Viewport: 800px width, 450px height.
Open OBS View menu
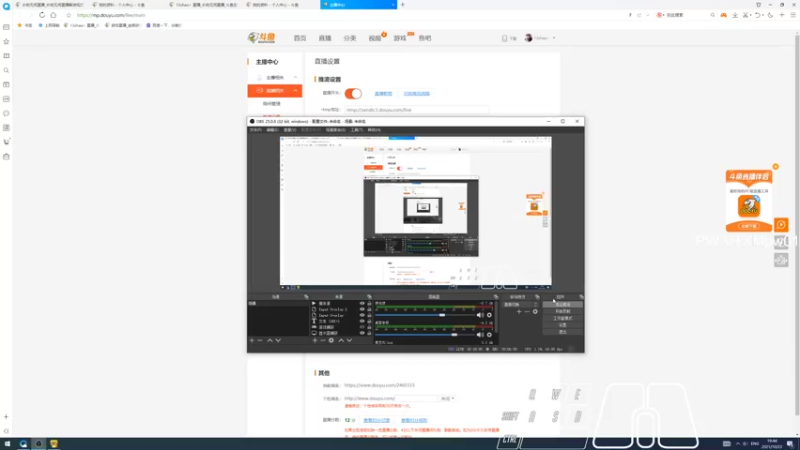(x=290, y=130)
